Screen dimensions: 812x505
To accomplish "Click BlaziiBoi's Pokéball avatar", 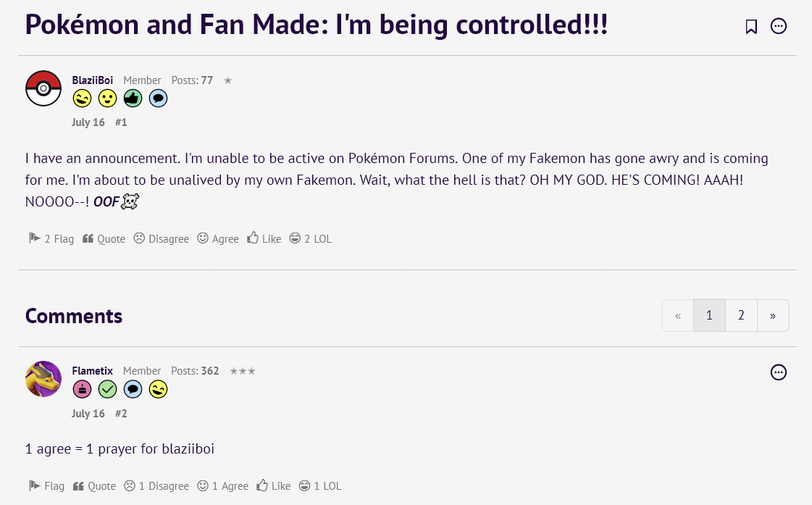I will 43,88.
